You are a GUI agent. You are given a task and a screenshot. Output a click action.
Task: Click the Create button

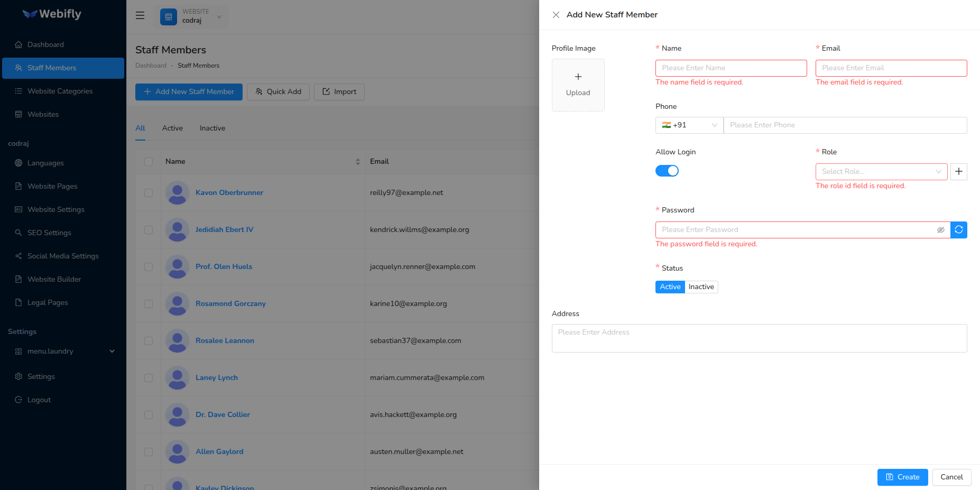902,477
